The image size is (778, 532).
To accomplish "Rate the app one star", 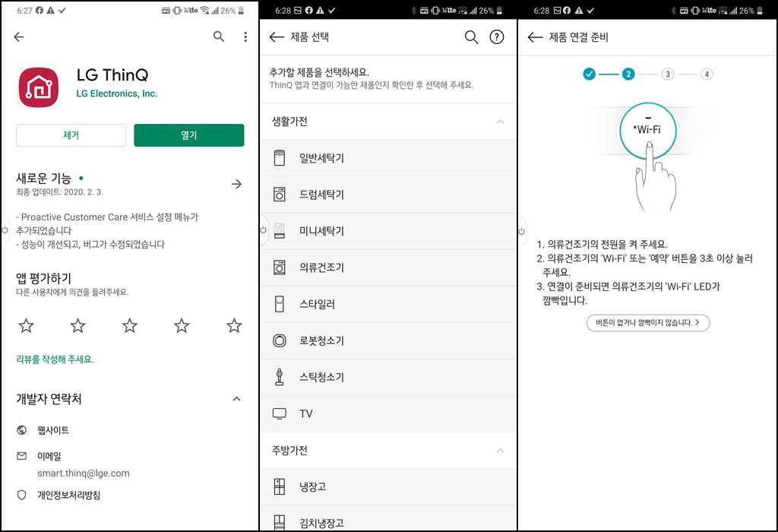I will click(27, 325).
